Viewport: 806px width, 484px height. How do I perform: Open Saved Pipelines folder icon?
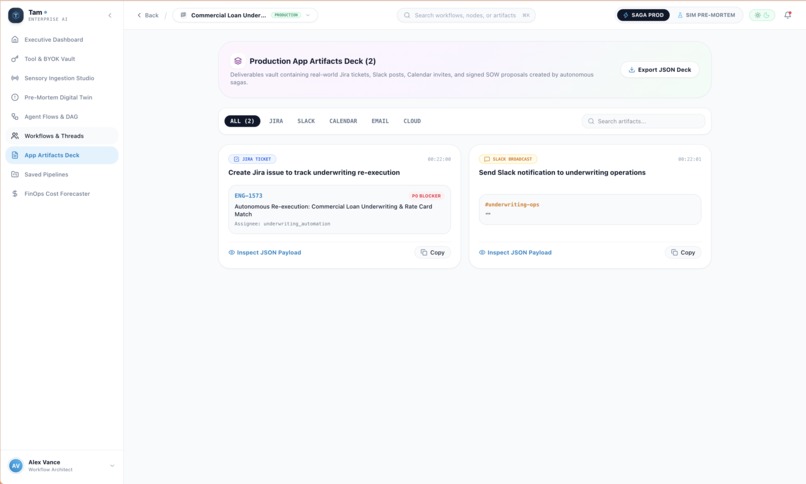click(15, 174)
